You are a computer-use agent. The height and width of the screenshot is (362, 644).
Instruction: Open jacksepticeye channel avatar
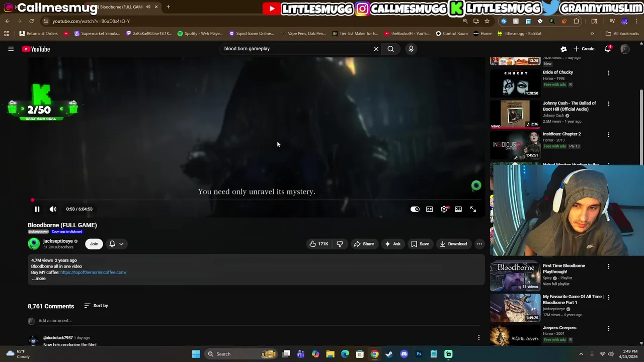[34, 244]
